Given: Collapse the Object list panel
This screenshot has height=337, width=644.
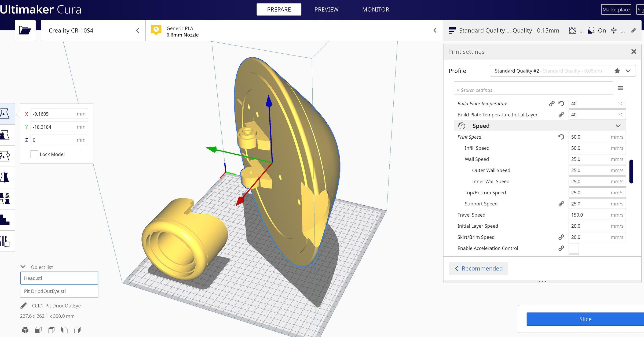Looking at the screenshot, I should (x=23, y=267).
